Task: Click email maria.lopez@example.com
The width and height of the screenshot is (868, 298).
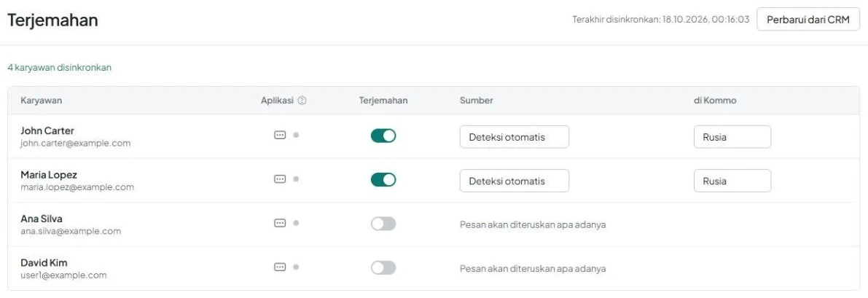Action: pyautogui.click(x=77, y=187)
